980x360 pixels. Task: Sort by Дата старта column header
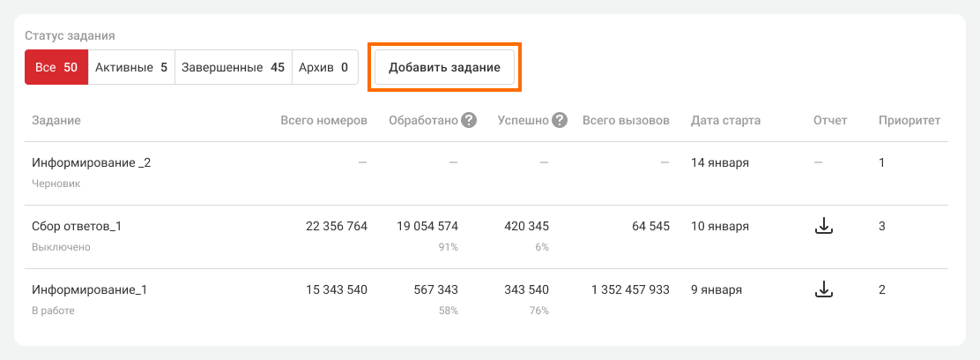click(x=725, y=120)
